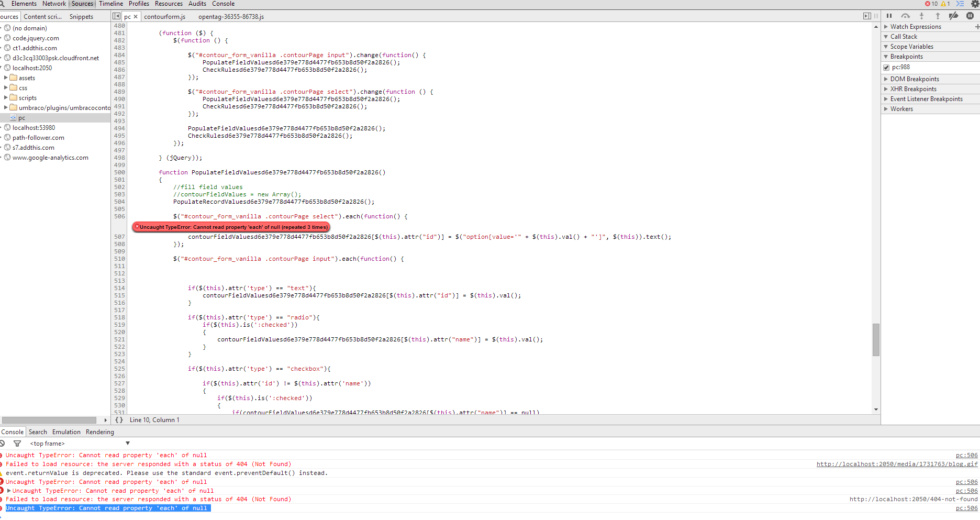The width and height of the screenshot is (980, 520).
Task: Toggle the pc:988 breakpoint checkbox
Action: tap(886, 68)
